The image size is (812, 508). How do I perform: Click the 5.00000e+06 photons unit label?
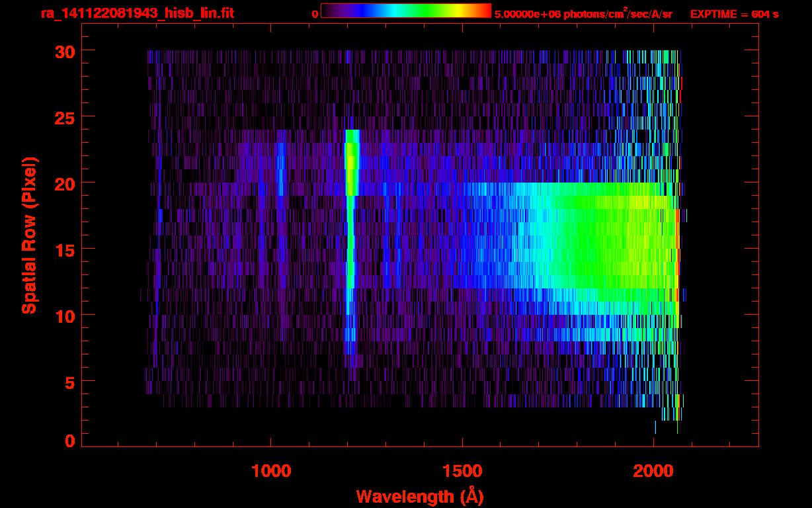583,13
